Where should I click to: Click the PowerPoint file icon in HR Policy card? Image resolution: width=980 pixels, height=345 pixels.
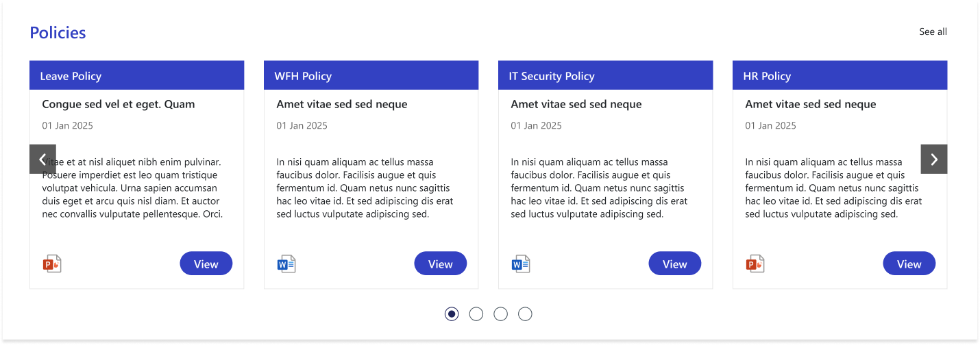tap(755, 264)
